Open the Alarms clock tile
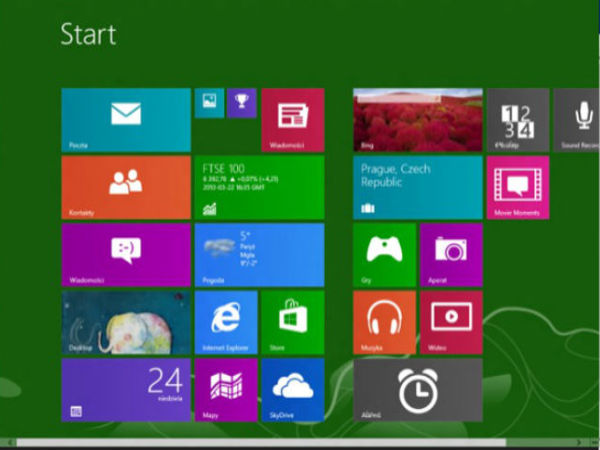The width and height of the screenshot is (600, 450). [418, 390]
